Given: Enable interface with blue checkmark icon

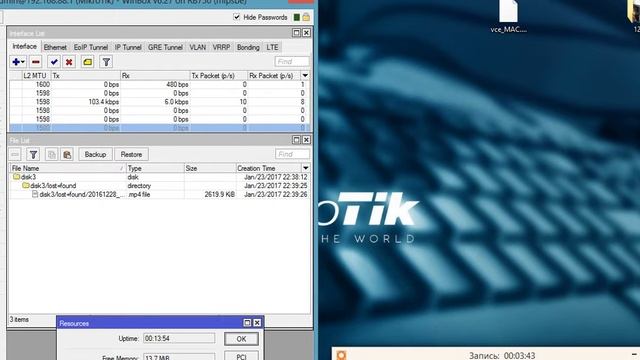Looking at the screenshot, I should [x=54, y=62].
